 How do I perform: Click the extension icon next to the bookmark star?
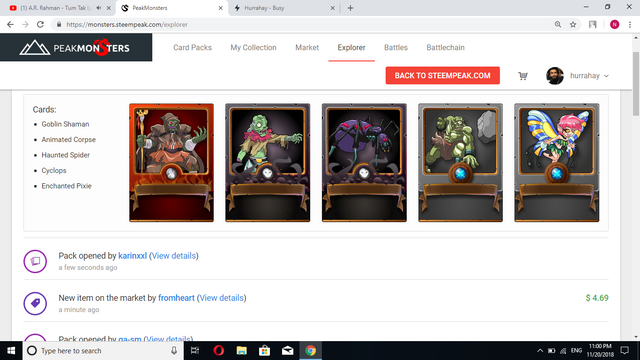pos(593,24)
